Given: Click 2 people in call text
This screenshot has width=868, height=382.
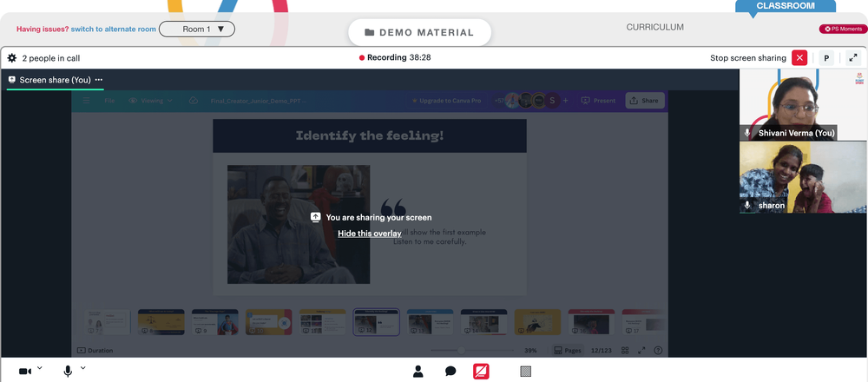Looking at the screenshot, I should [x=51, y=58].
